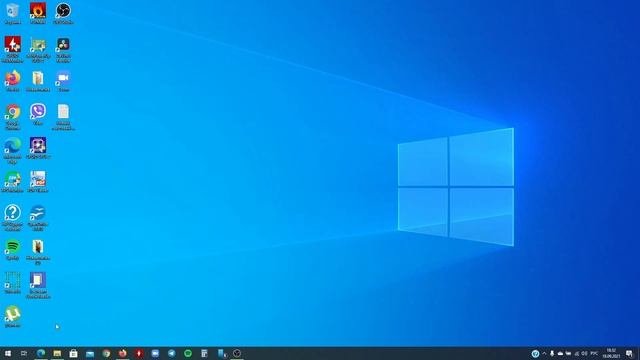Open the Recycle Bin desktop icon
Viewport: 640px width, 360px height.
pos(13,12)
